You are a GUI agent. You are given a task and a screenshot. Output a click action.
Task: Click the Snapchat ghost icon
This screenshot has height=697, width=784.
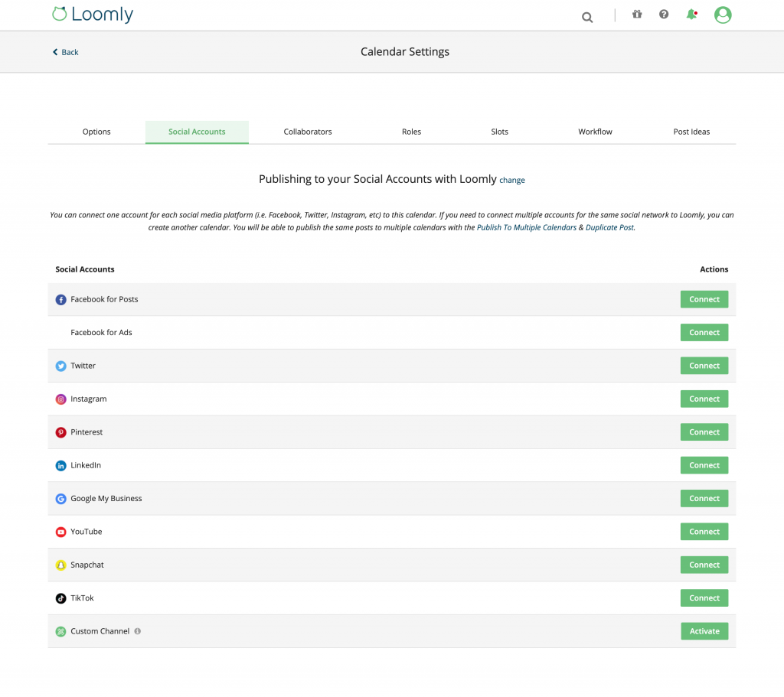tap(60, 565)
